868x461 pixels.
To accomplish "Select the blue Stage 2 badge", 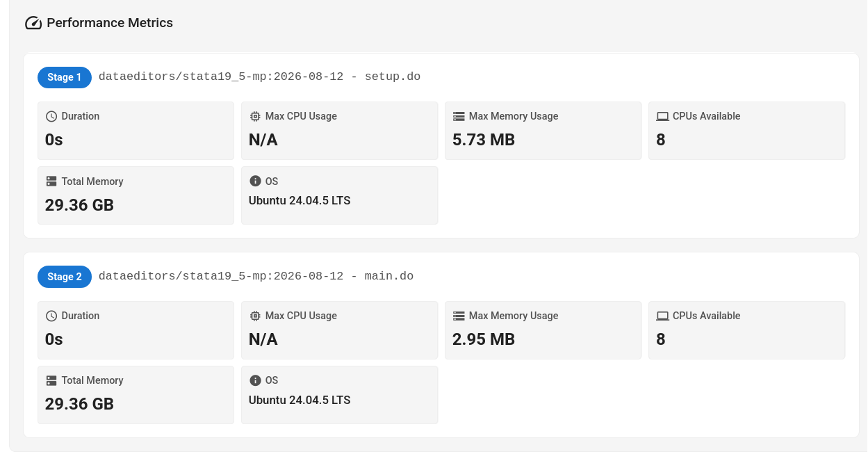I will click(x=65, y=277).
